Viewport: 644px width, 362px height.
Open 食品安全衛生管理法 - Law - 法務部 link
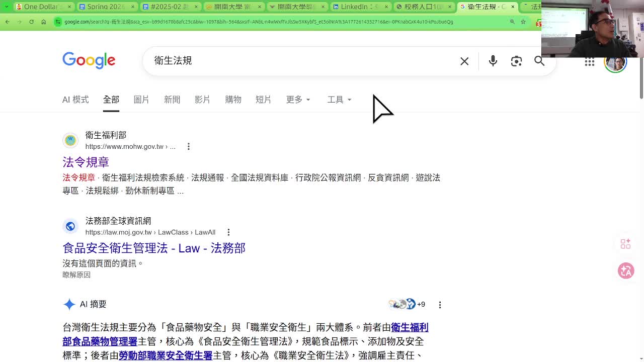pos(154,248)
